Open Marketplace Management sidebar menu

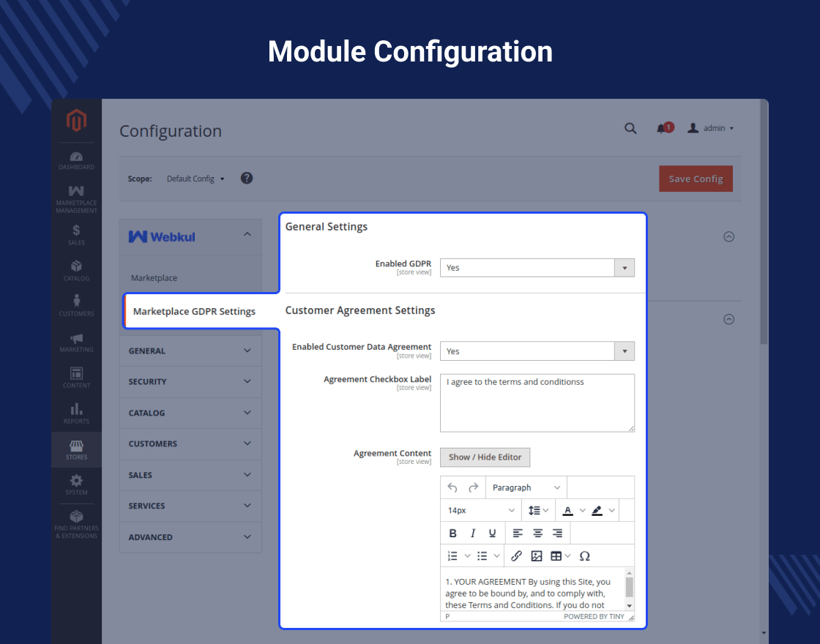click(76, 199)
